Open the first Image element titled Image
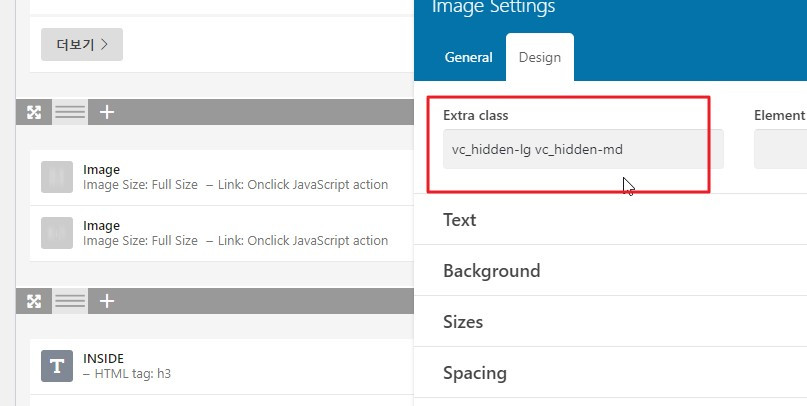807x406 pixels. [101, 169]
